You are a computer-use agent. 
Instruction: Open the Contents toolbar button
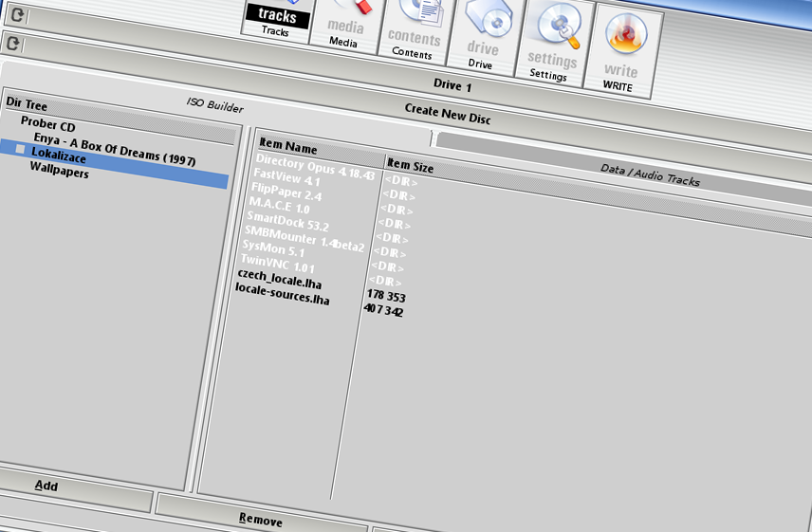coord(415,30)
